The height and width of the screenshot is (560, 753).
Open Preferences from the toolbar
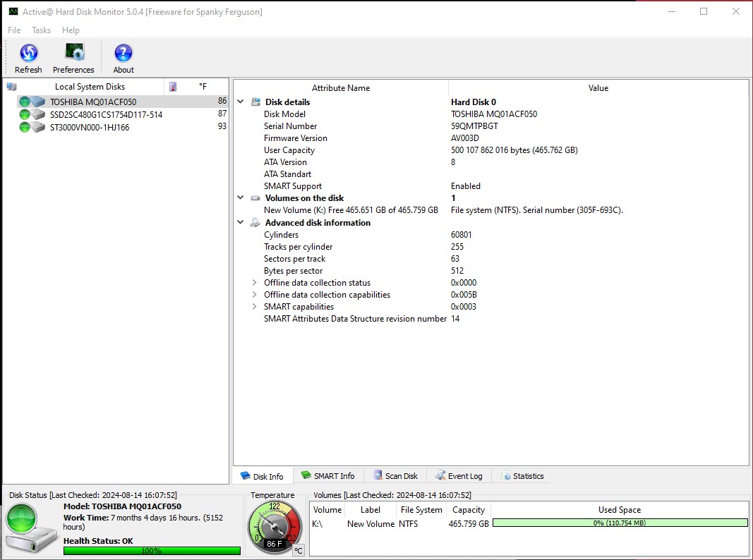tap(73, 53)
